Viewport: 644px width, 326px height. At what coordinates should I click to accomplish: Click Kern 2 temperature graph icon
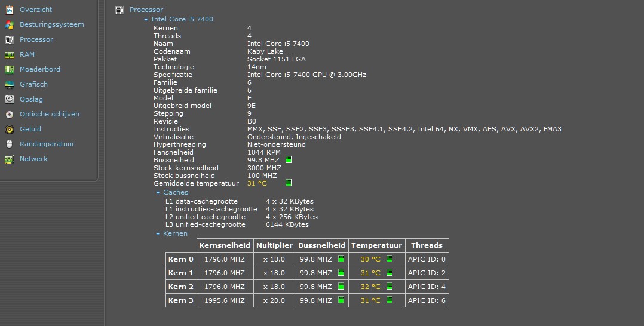[x=390, y=286]
